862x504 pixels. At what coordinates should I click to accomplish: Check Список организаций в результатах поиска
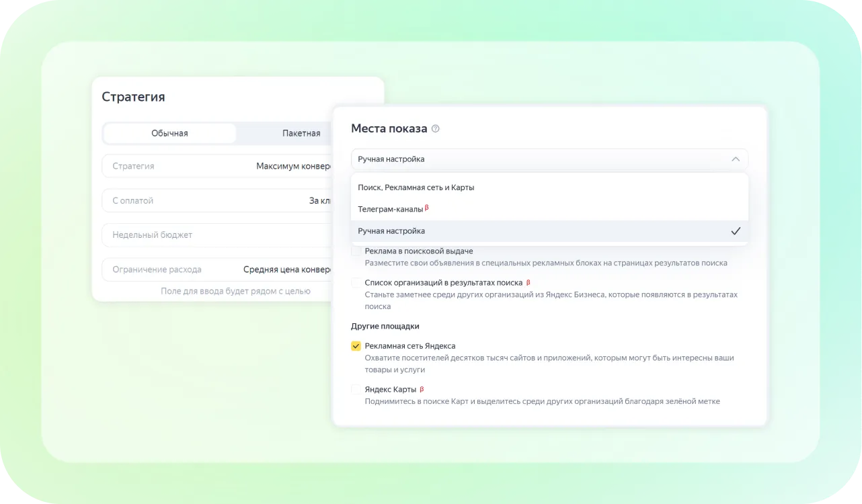coord(356,284)
